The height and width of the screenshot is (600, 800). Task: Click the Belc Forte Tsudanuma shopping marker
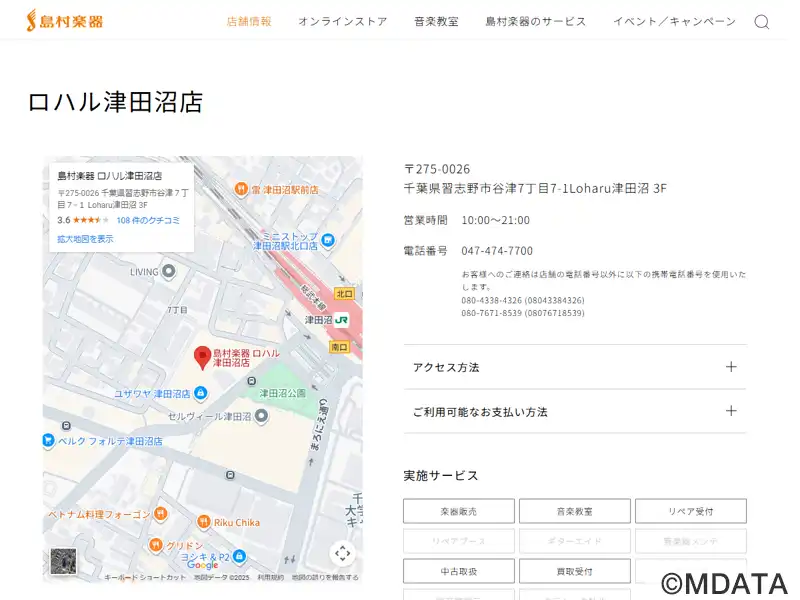48,440
